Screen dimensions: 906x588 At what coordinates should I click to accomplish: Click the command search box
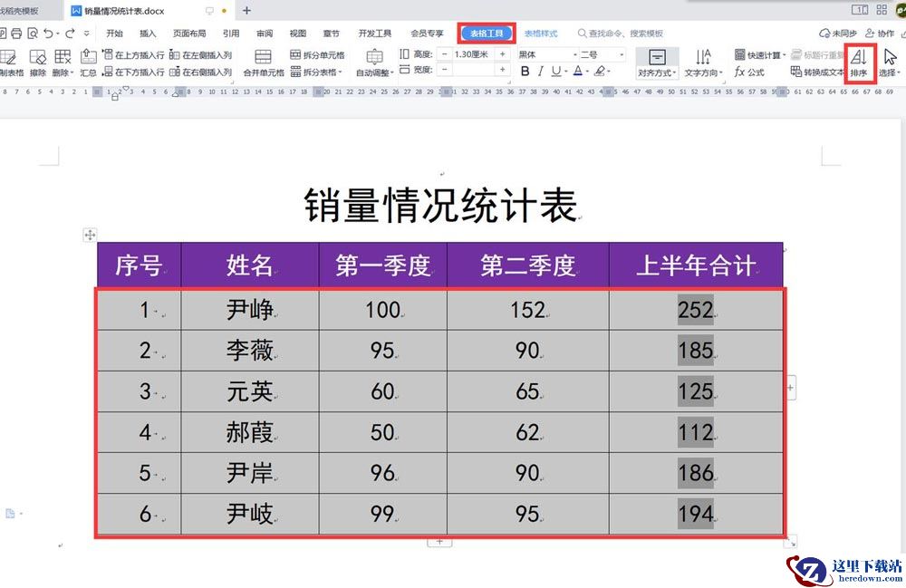click(x=627, y=34)
